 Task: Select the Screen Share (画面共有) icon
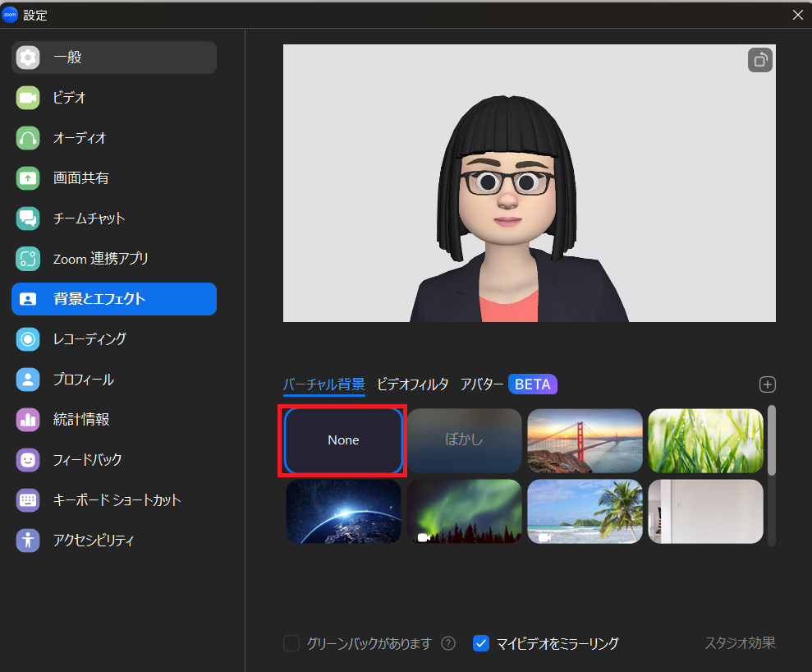point(28,178)
